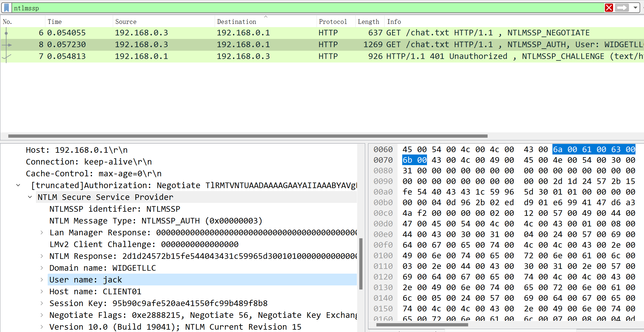Viewport: 644px width, 332px height.
Task: Expand User name jack field
Action: (x=42, y=280)
